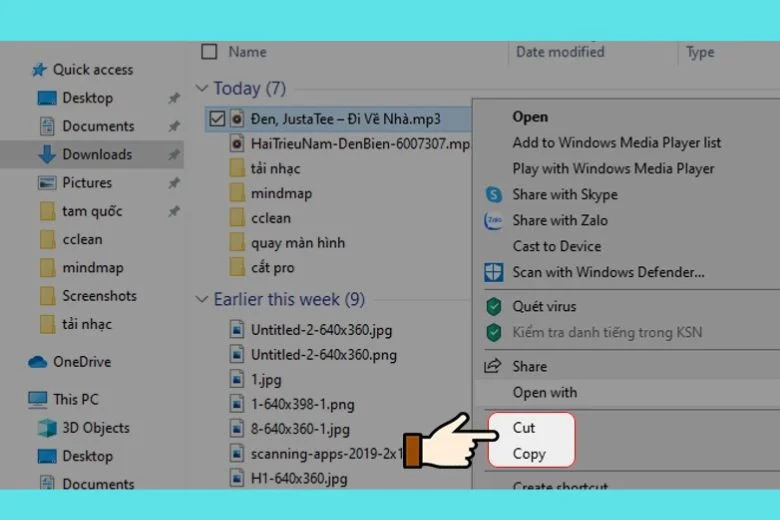780x520 pixels.
Task: Click the 3D Objects cube icon
Action: [47, 428]
